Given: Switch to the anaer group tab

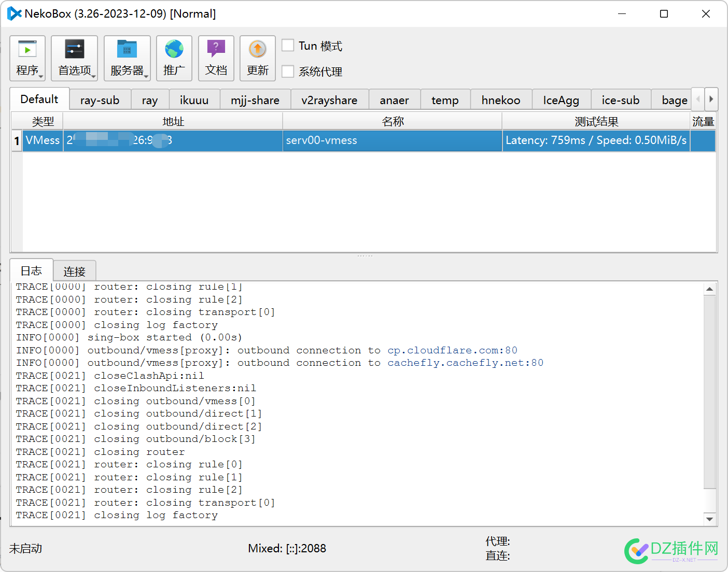Looking at the screenshot, I should tap(395, 100).
